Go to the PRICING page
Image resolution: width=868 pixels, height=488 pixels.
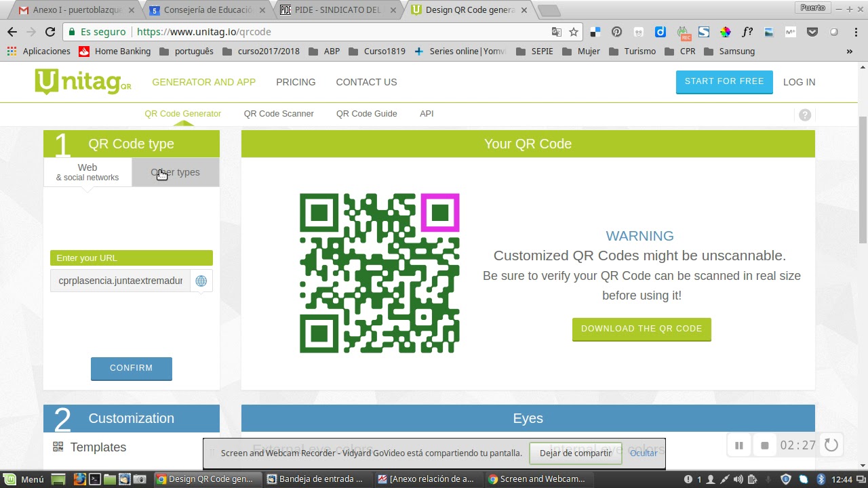click(296, 82)
